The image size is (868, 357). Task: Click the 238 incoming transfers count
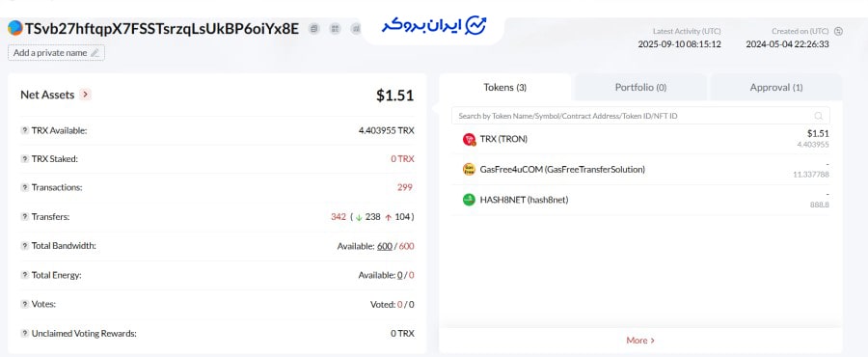click(372, 217)
